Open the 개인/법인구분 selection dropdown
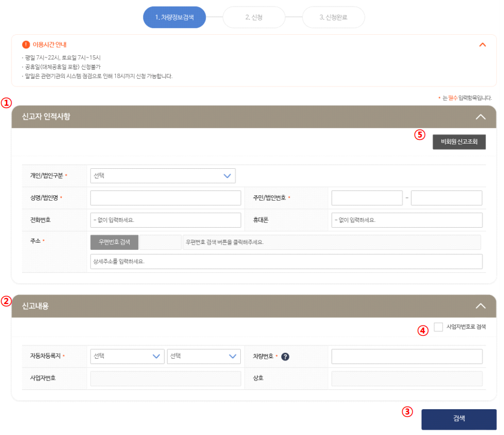 tap(162, 175)
